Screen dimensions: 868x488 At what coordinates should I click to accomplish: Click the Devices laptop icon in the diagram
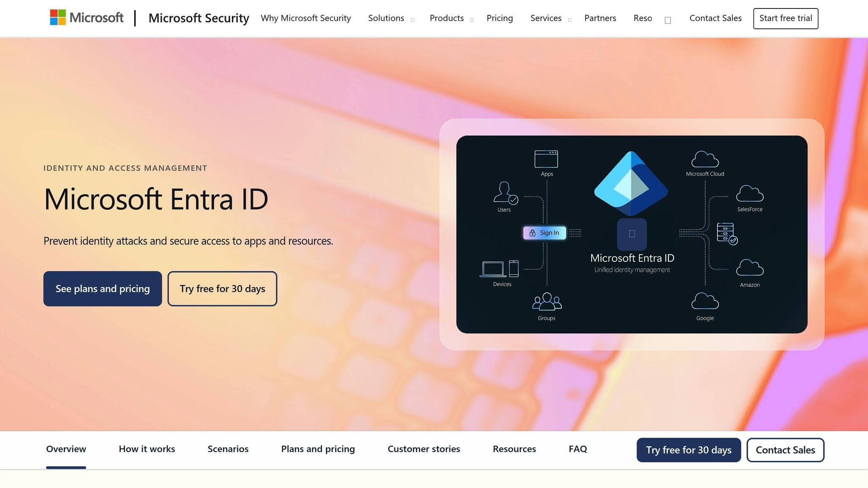pos(493,269)
